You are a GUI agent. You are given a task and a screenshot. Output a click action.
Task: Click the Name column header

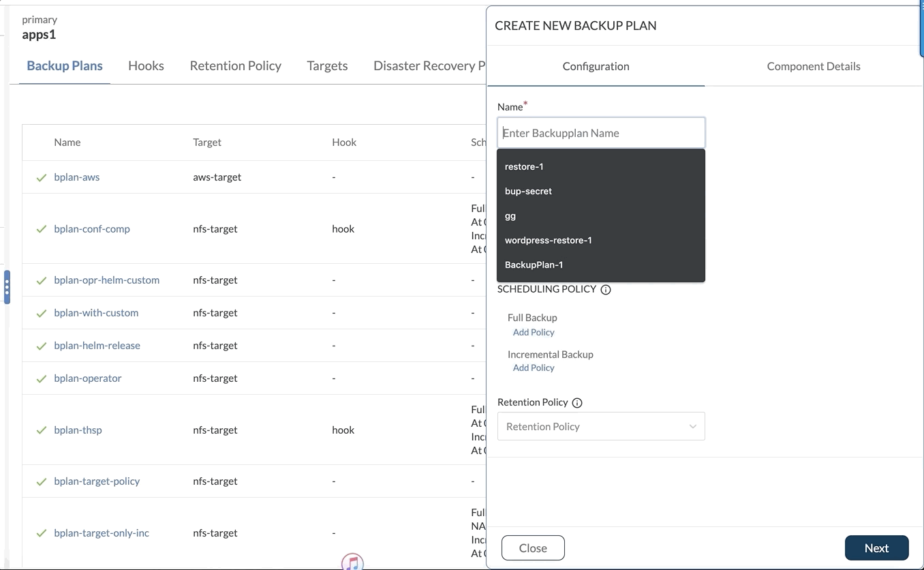click(x=67, y=142)
